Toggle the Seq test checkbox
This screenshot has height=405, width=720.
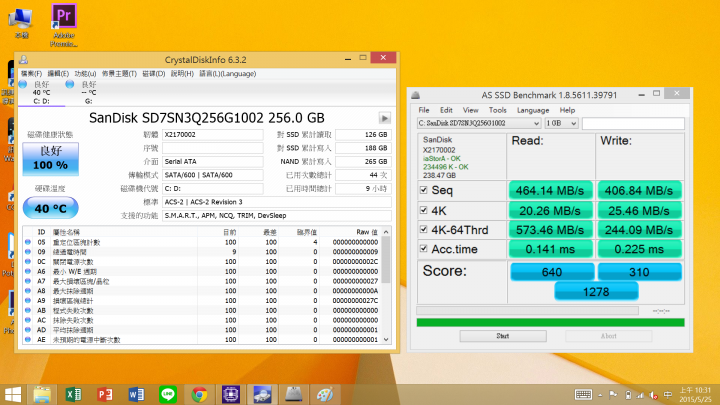click(x=423, y=190)
